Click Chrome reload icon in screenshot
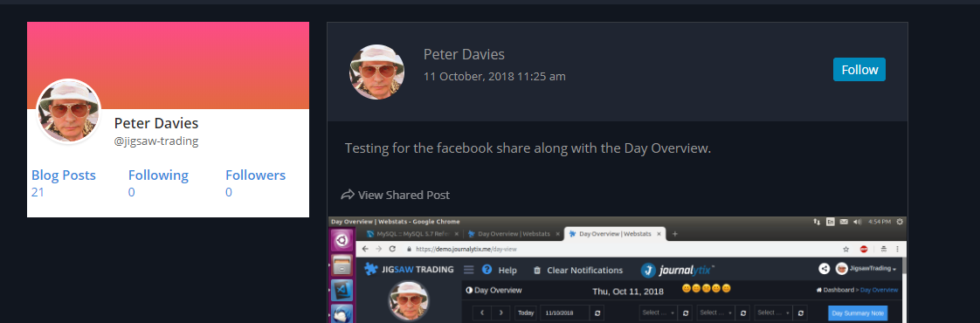Image resolution: width=980 pixels, height=323 pixels. [x=392, y=249]
